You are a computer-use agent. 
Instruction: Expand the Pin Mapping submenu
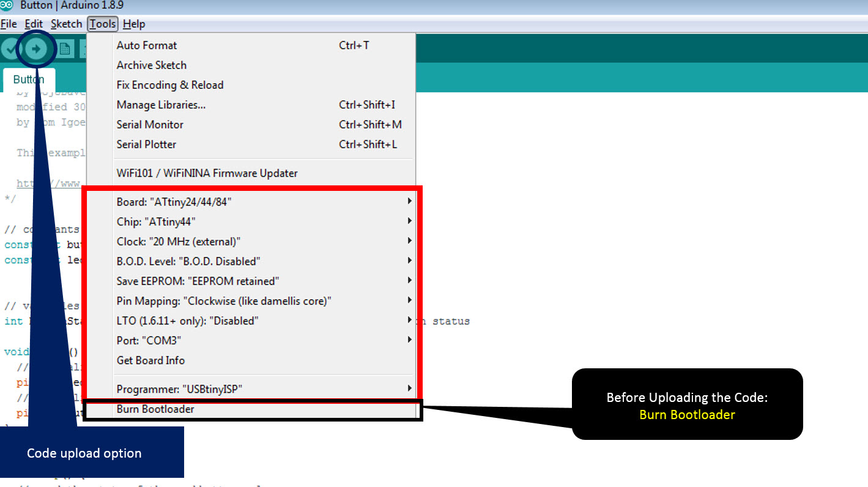click(x=251, y=301)
